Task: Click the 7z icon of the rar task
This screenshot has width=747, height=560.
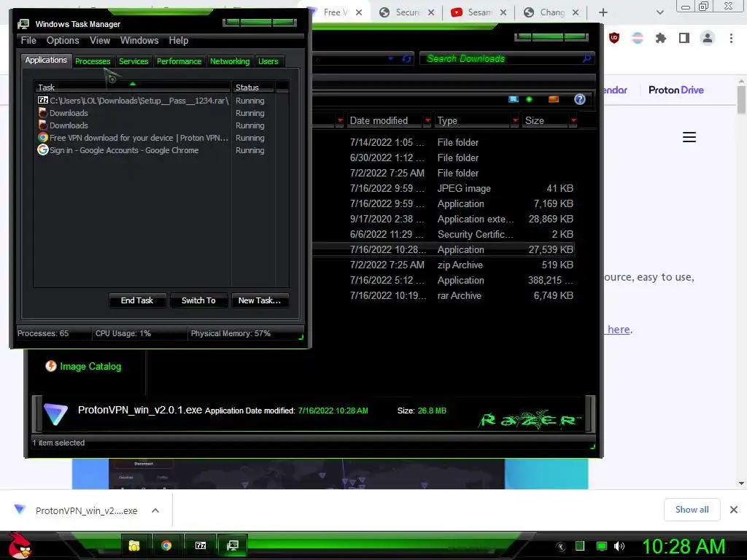Action: pyautogui.click(x=43, y=100)
